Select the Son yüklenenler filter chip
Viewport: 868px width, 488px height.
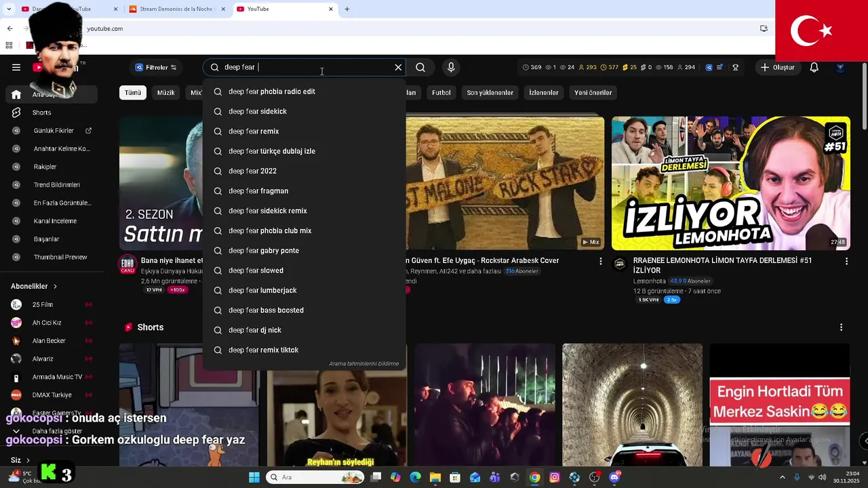pos(490,92)
